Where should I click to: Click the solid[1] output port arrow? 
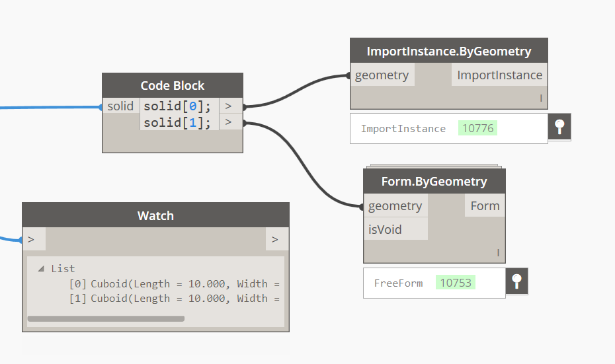228,122
